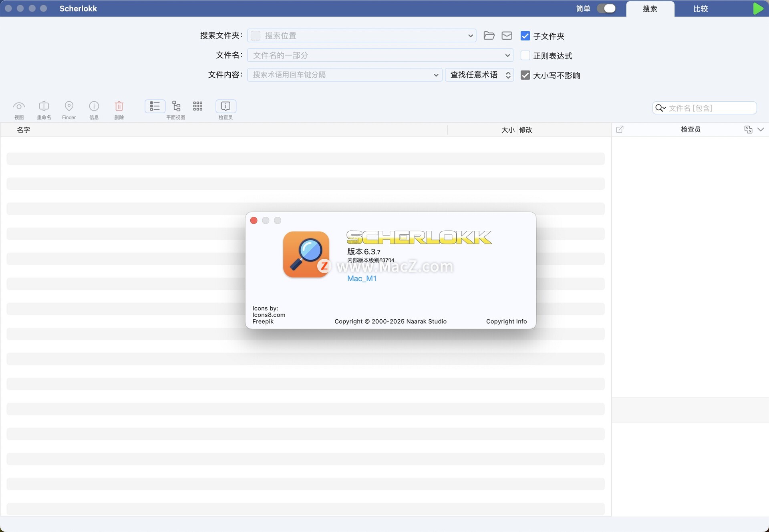Sort by the 大小 column header
The width and height of the screenshot is (769, 532).
(x=508, y=129)
